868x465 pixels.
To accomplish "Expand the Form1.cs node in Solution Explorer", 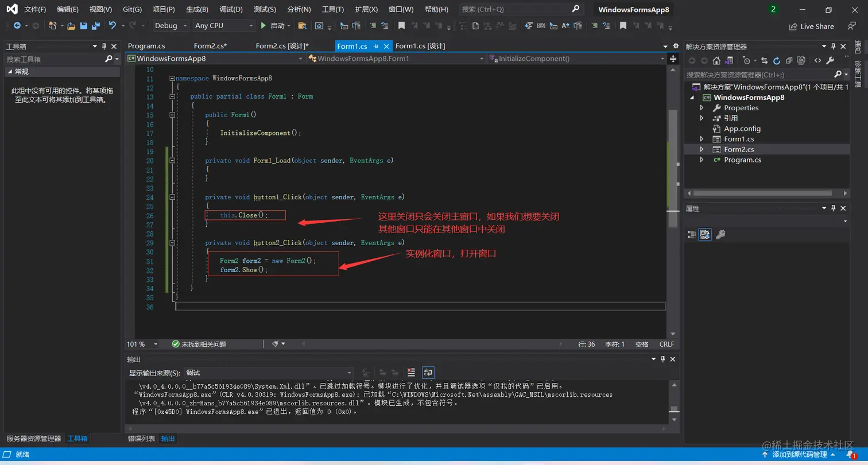I will 702,139.
